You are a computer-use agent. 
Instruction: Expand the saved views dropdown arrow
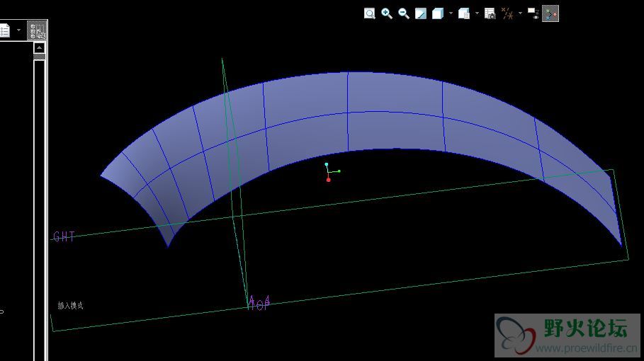pyautogui.click(x=477, y=13)
